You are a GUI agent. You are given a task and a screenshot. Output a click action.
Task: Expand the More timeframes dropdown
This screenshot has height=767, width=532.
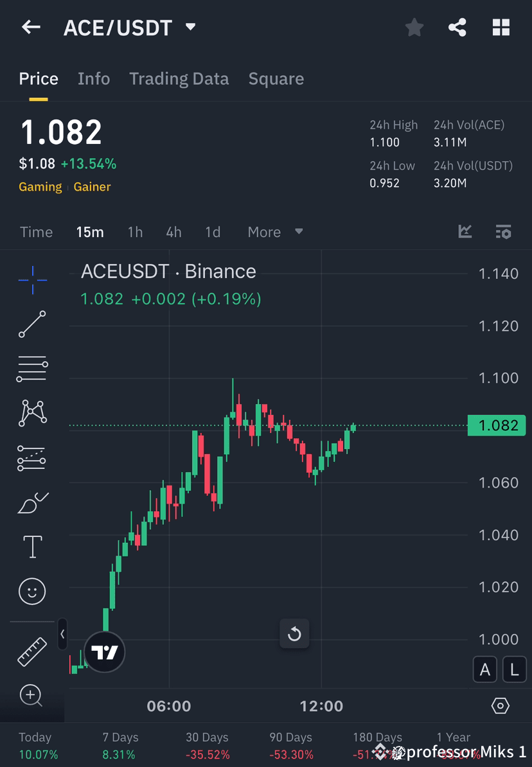[275, 232]
